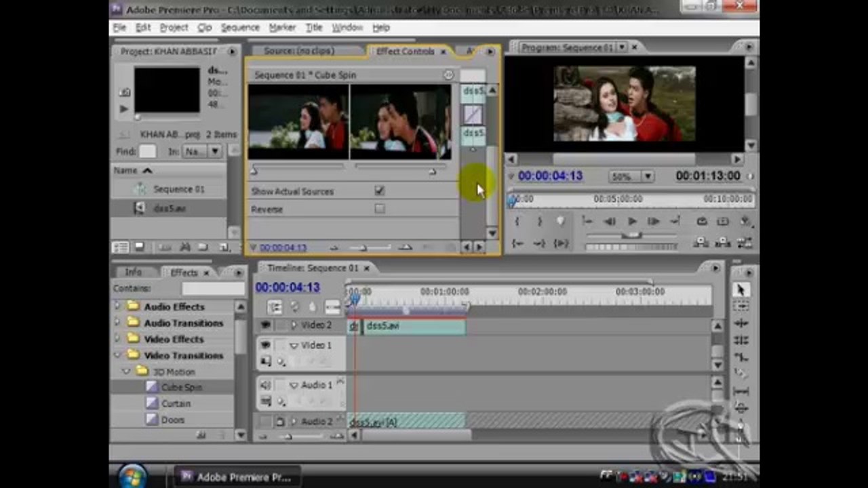Pick the Track Select tool

(741, 306)
